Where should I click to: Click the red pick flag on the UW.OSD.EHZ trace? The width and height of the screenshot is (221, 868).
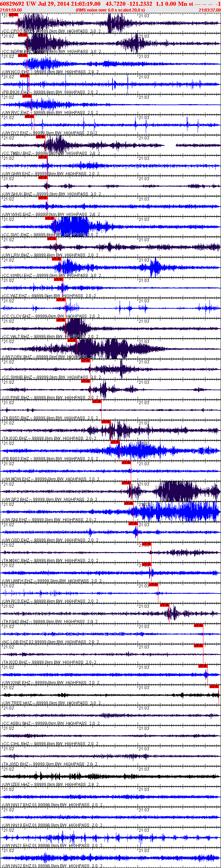pos(133,524)
